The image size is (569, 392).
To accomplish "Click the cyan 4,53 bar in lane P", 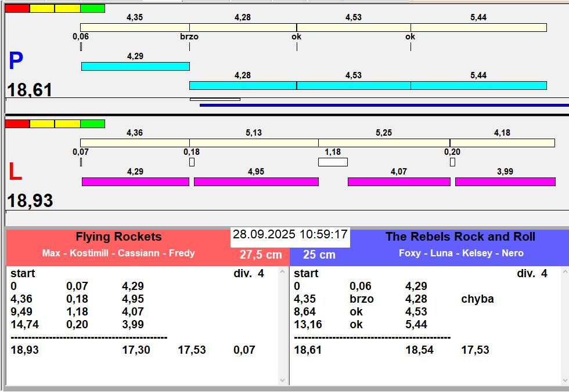I will (x=354, y=85).
